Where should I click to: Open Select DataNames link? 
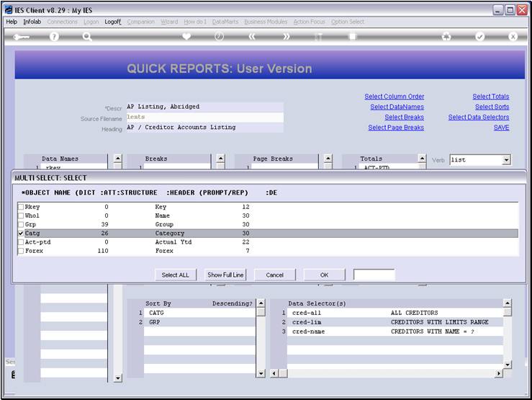click(397, 107)
